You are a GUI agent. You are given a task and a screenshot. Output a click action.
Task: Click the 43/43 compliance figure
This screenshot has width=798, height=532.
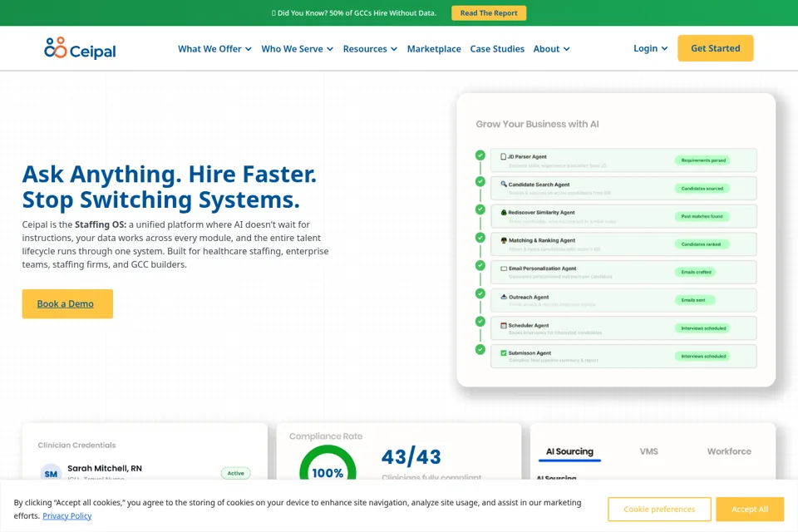click(411, 456)
